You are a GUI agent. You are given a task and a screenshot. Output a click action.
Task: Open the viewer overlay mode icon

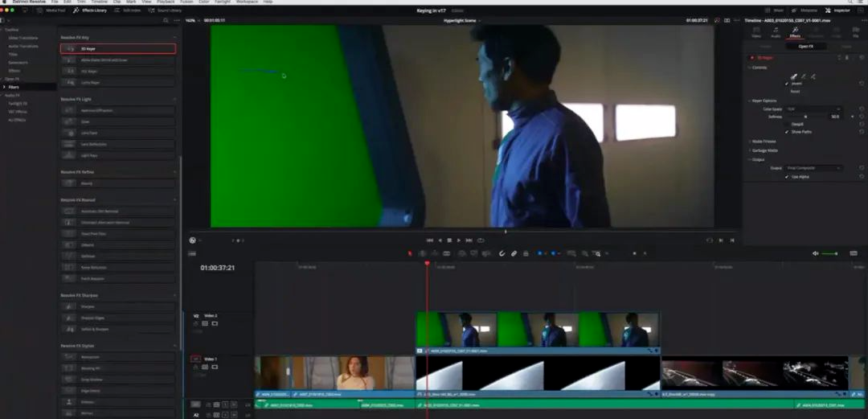pyautogui.click(x=193, y=240)
